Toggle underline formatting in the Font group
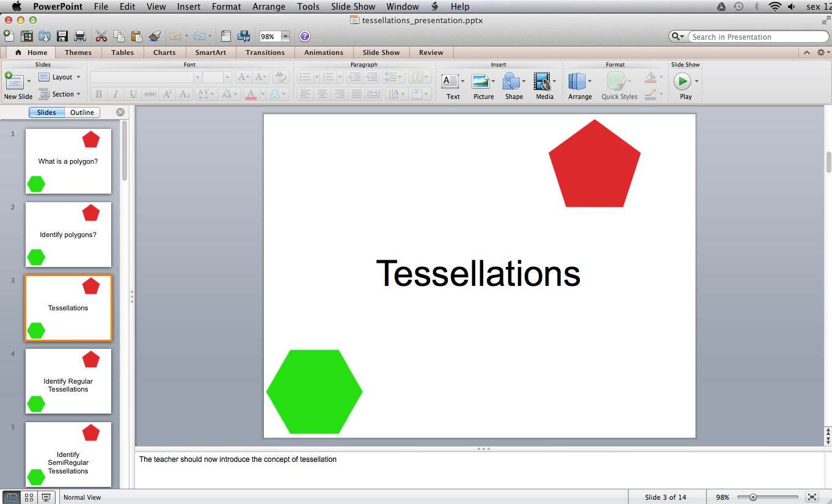The width and height of the screenshot is (832, 504). [133, 94]
